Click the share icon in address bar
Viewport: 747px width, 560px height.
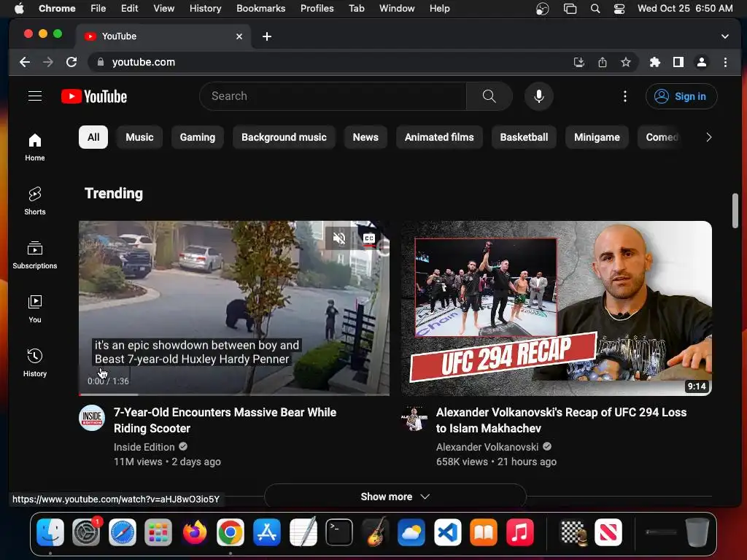(x=602, y=62)
